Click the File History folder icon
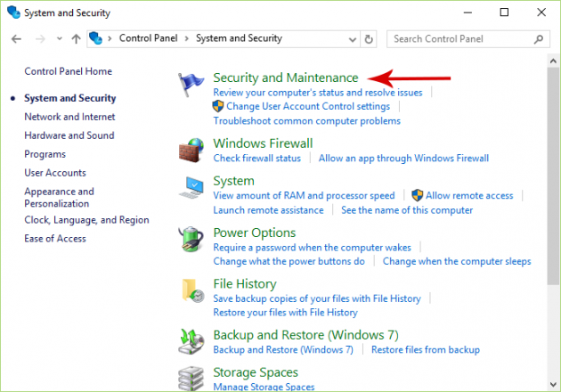Screen dimensions: 561x392 point(191,291)
